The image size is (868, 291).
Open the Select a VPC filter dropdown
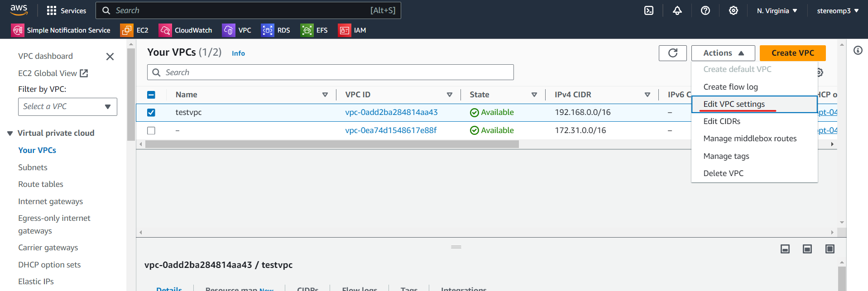(x=67, y=107)
